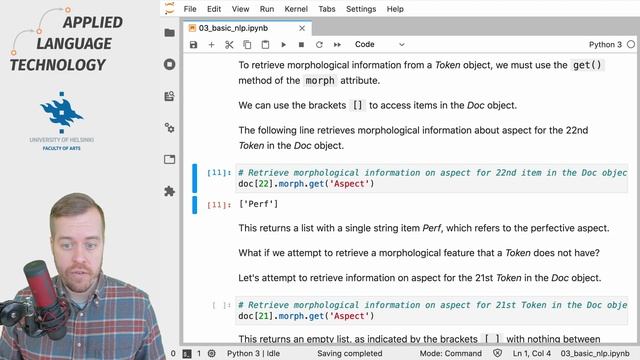Collapse output ['Perf'] via blue bar
This screenshot has height=360, width=640.
[195, 205]
